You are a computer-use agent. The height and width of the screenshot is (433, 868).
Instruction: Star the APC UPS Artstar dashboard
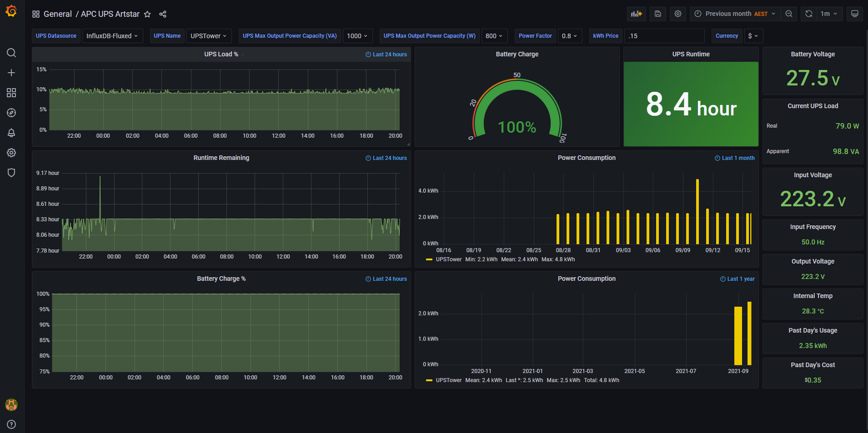tap(147, 14)
